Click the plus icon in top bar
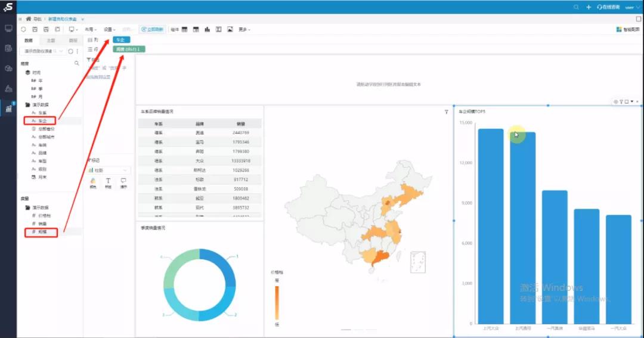 (588, 7)
